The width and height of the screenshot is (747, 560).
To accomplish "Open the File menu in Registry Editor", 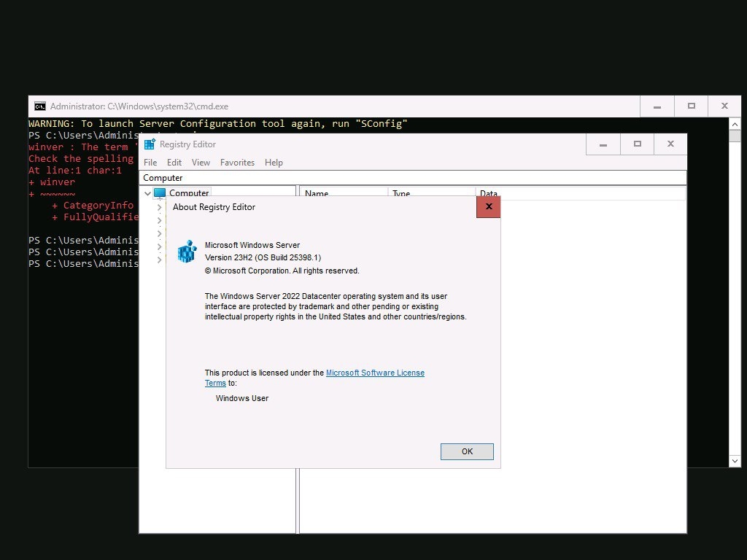I will tap(150, 163).
